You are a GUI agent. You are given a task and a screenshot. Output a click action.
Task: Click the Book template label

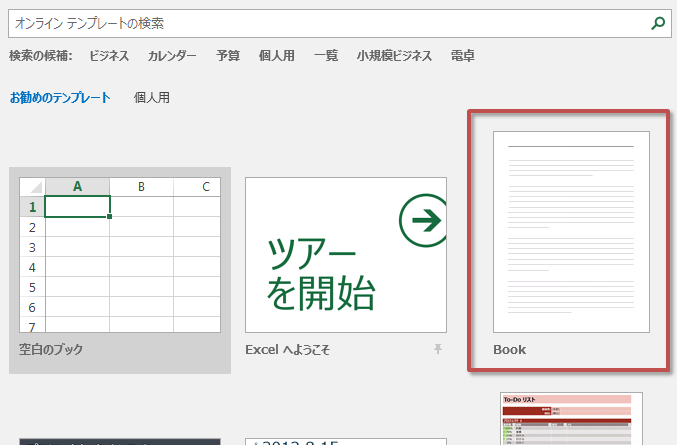(509, 350)
